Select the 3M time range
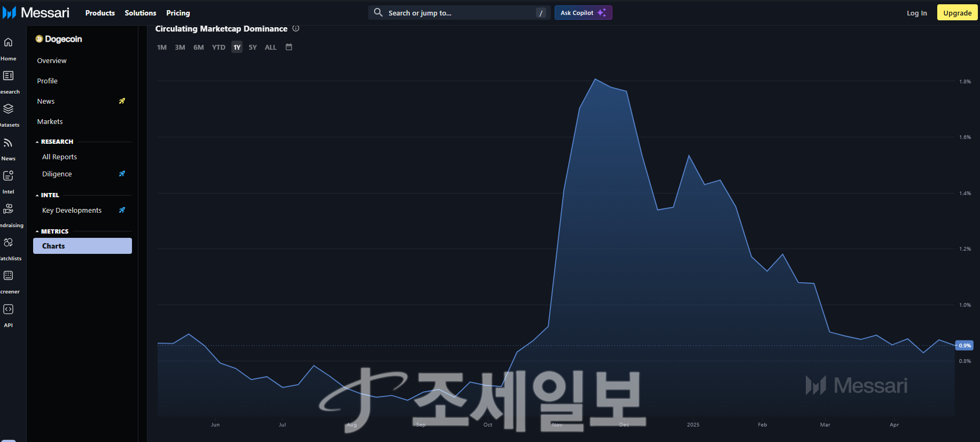Image resolution: width=980 pixels, height=442 pixels. pos(180,48)
